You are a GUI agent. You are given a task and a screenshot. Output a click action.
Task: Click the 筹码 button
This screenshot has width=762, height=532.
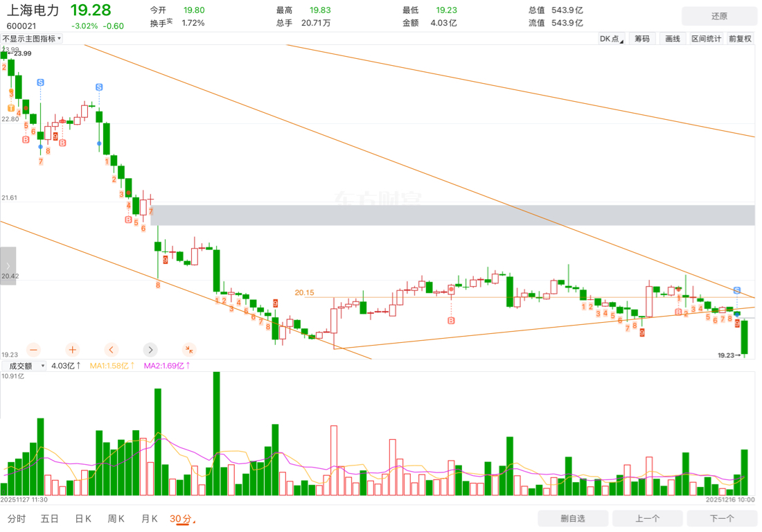(642, 39)
